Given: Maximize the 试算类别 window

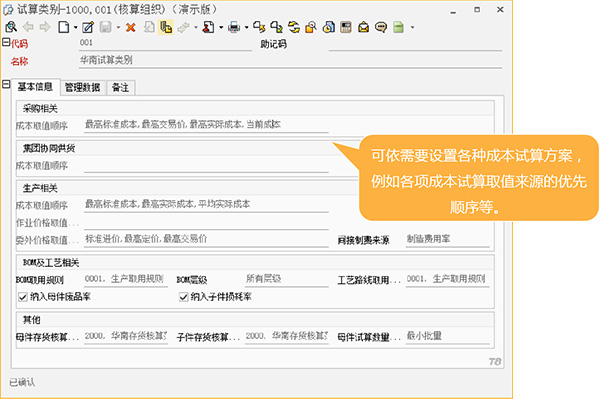Looking at the screenshot, I should point(477,10).
